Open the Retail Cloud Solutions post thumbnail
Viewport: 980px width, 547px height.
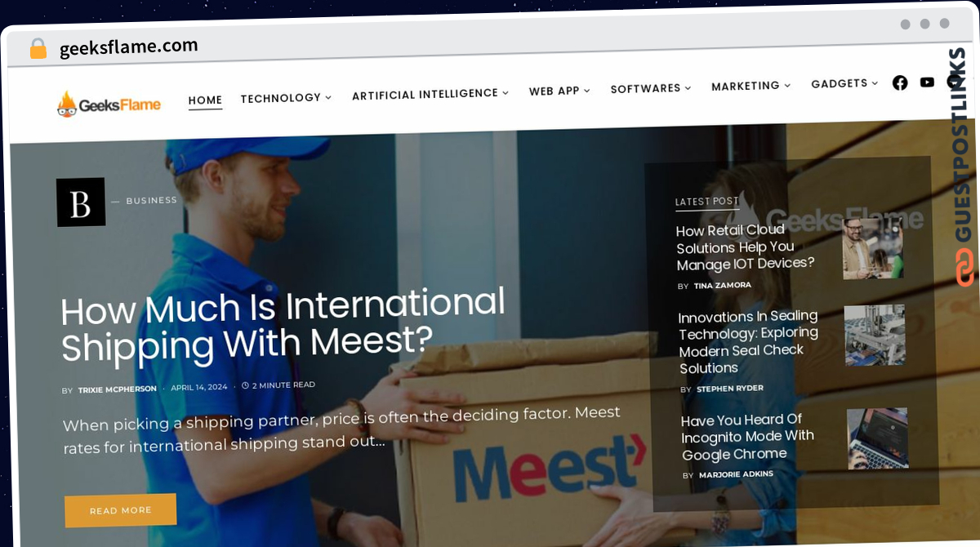[873, 248]
